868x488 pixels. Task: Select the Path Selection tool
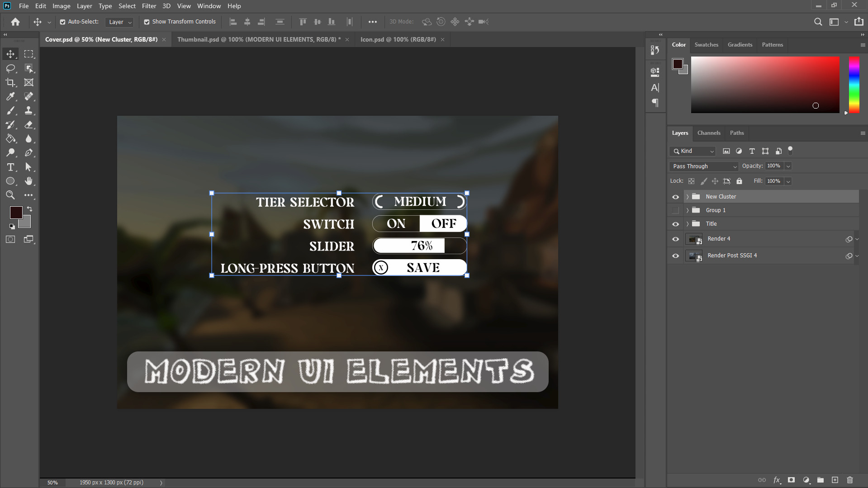[29, 167]
